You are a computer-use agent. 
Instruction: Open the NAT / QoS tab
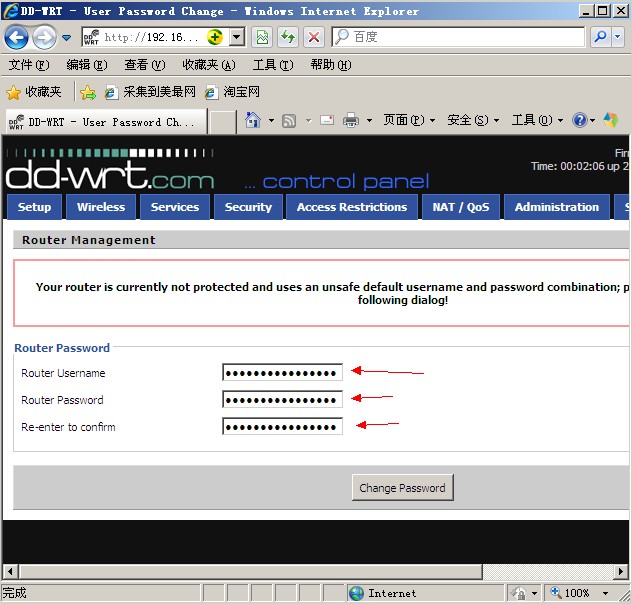click(x=461, y=207)
